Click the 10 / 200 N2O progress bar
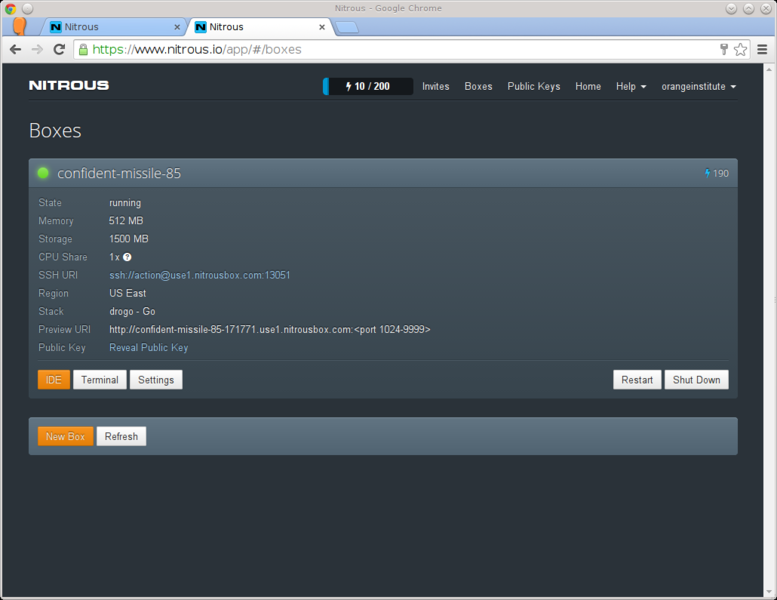The width and height of the screenshot is (777, 600). click(x=368, y=86)
